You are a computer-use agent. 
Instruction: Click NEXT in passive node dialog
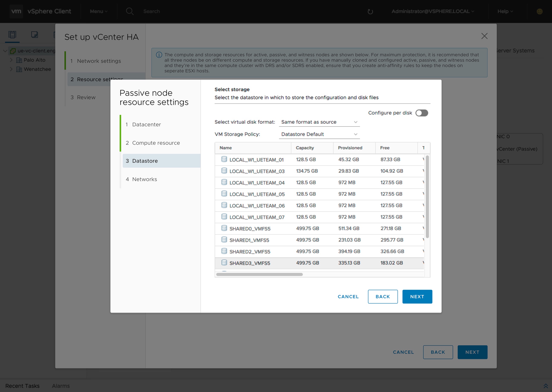coord(417,297)
